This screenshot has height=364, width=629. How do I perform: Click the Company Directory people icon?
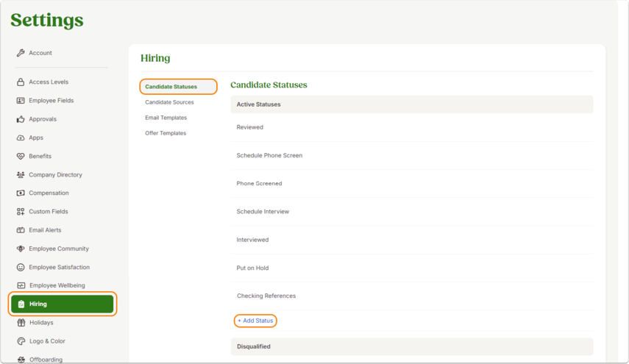(21, 175)
